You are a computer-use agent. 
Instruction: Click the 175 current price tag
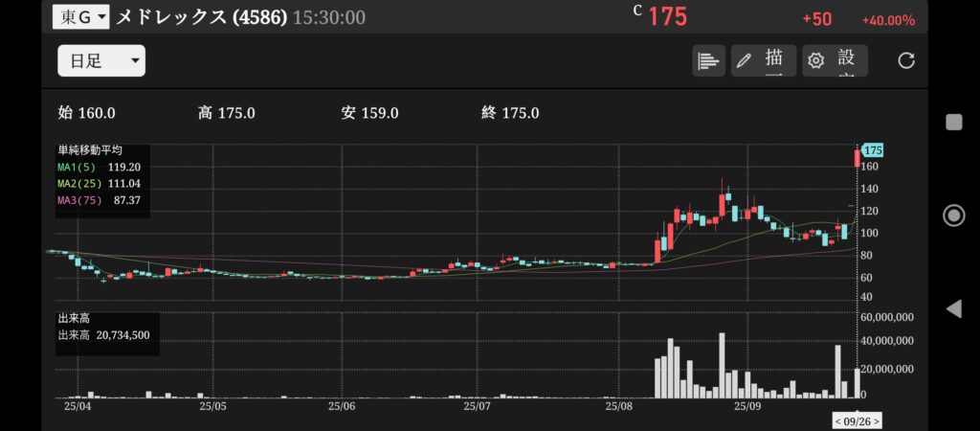(x=872, y=150)
